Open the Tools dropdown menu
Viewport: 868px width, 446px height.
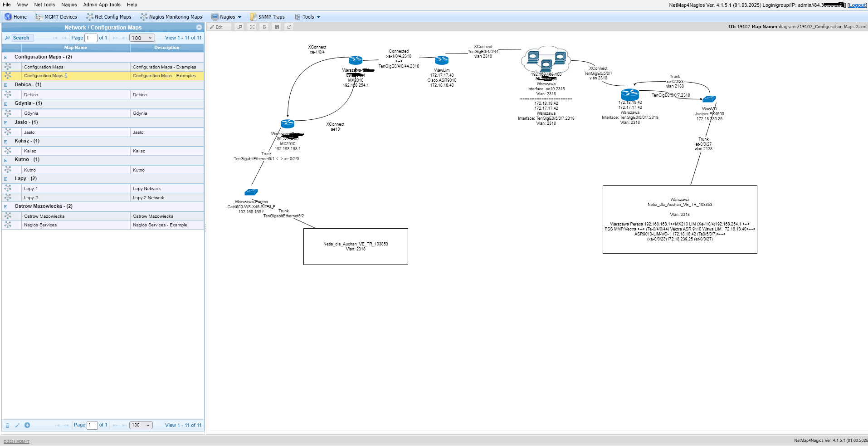[x=308, y=17]
